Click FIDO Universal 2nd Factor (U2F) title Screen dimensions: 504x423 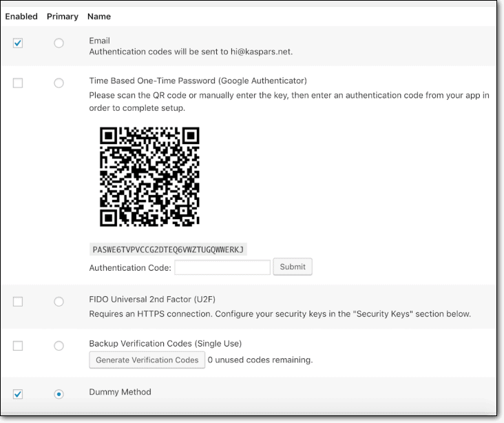pos(152,300)
